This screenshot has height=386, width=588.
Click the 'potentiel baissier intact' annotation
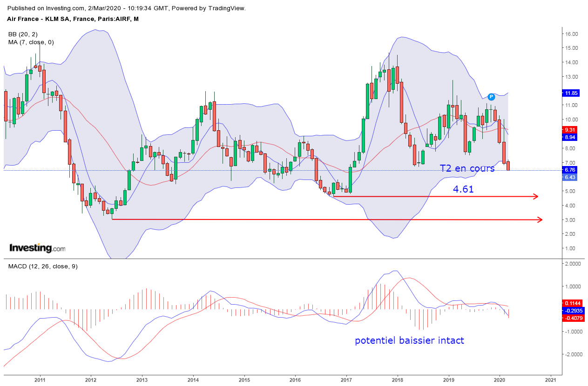[x=409, y=340]
